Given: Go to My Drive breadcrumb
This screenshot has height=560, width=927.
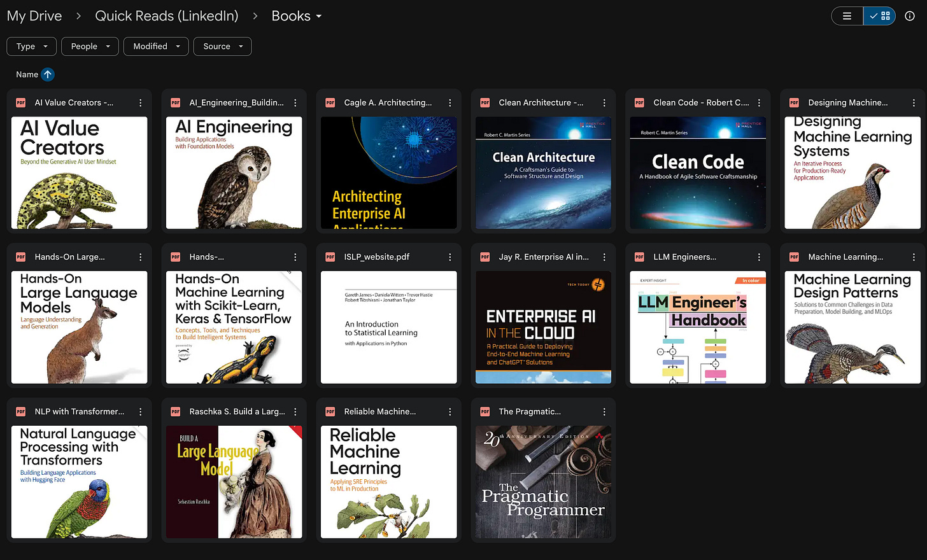Looking at the screenshot, I should click(x=34, y=16).
